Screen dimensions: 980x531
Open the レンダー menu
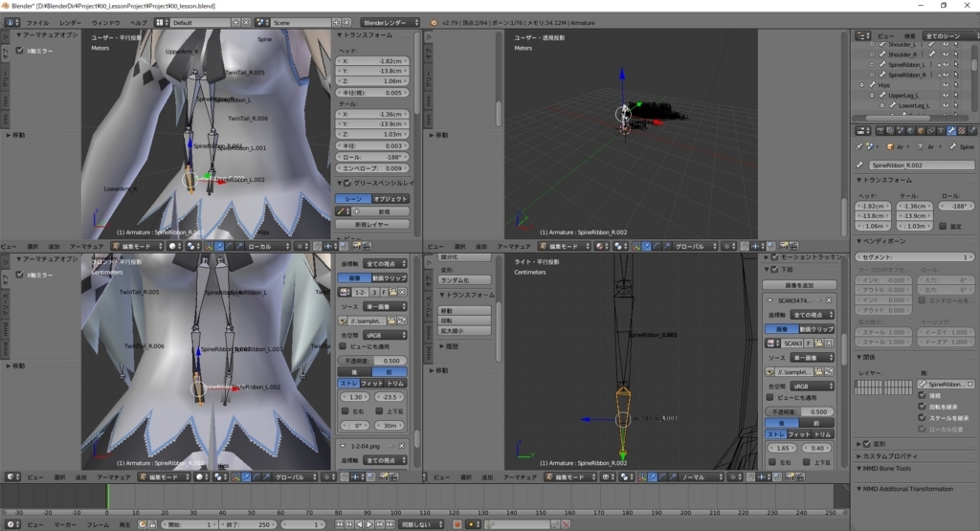coord(70,23)
